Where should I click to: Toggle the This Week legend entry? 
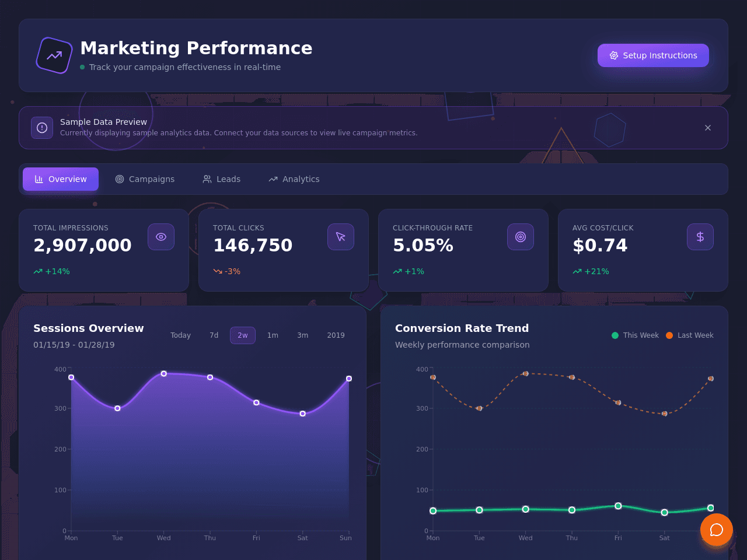point(635,335)
